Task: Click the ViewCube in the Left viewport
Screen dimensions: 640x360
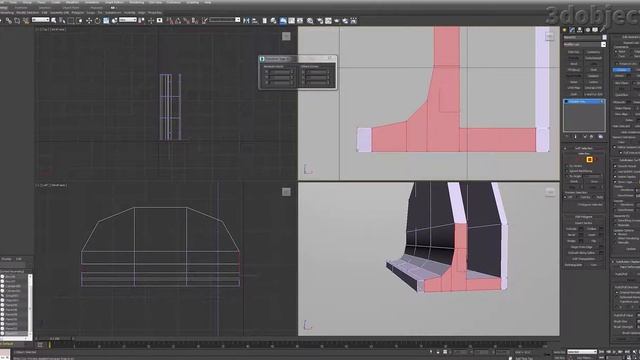Action: tap(286, 192)
